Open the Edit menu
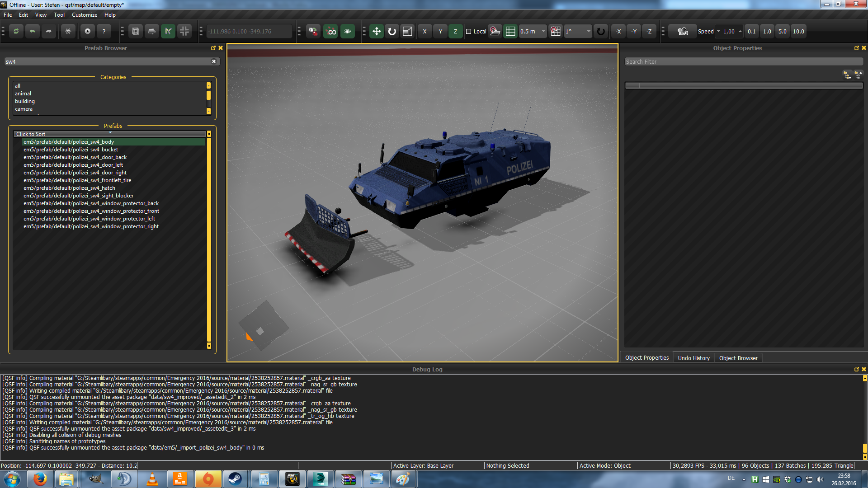Screen dimensions: 868x488 coord(24,15)
